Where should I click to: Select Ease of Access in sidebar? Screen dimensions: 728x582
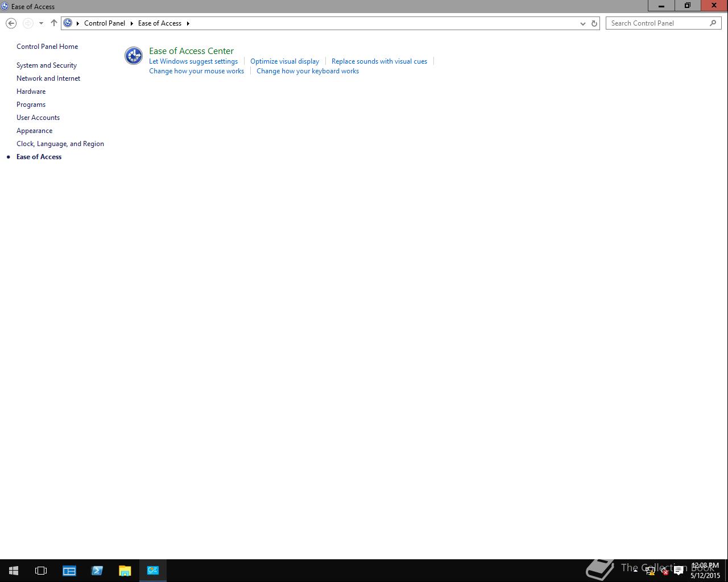pos(39,157)
